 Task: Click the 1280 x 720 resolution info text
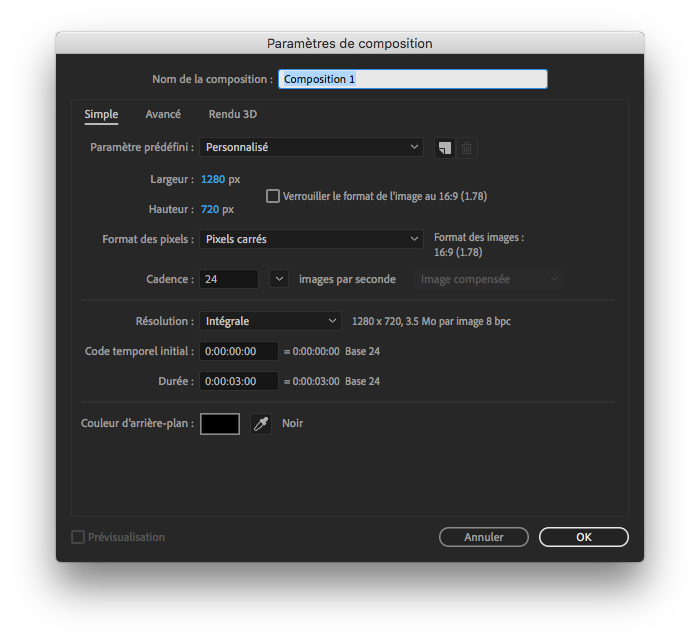coord(431,321)
